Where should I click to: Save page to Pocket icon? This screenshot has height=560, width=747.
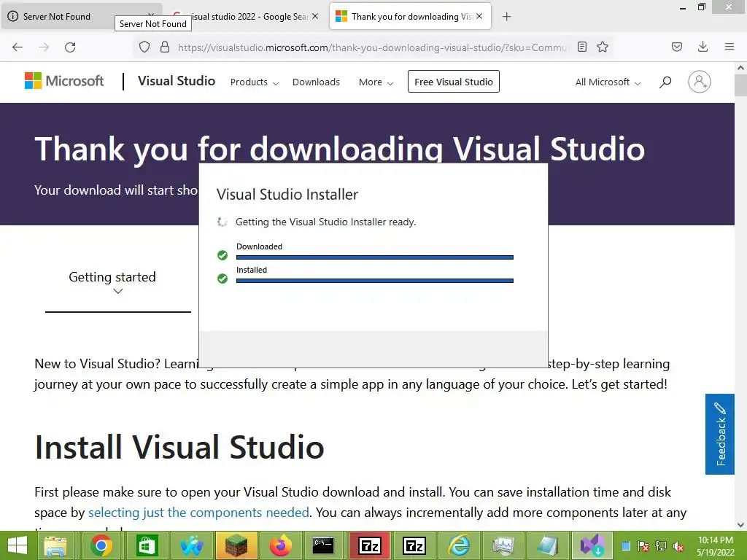tap(676, 47)
